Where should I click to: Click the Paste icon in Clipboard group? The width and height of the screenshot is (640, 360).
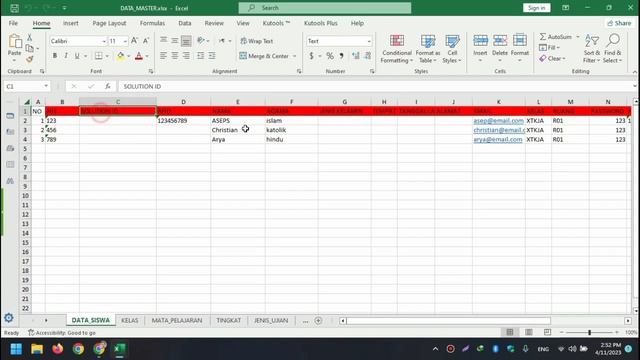pos(15,42)
